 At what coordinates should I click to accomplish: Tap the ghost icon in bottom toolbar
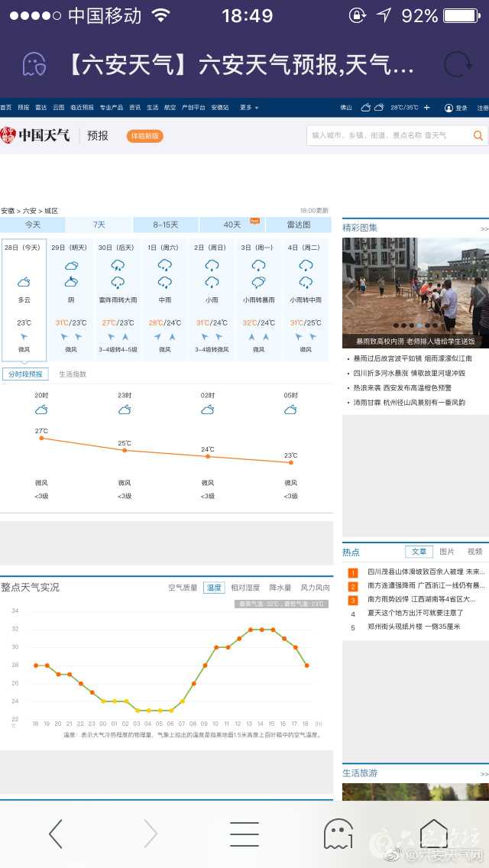(338, 834)
